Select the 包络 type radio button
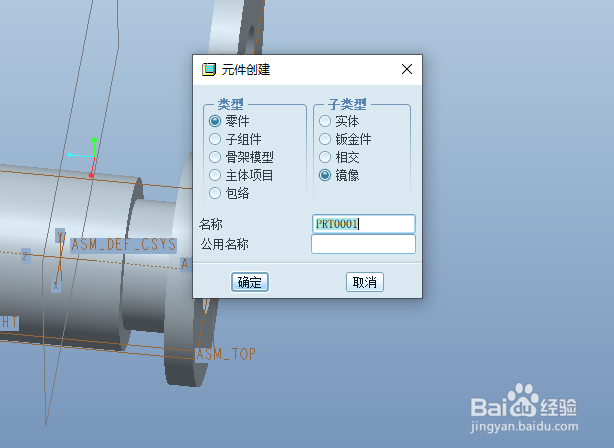The width and height of the screenshot is (614, 448). [215, 193]
